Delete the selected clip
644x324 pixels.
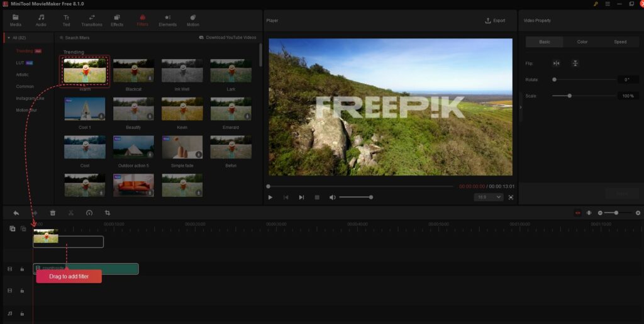tap(53, 213)
